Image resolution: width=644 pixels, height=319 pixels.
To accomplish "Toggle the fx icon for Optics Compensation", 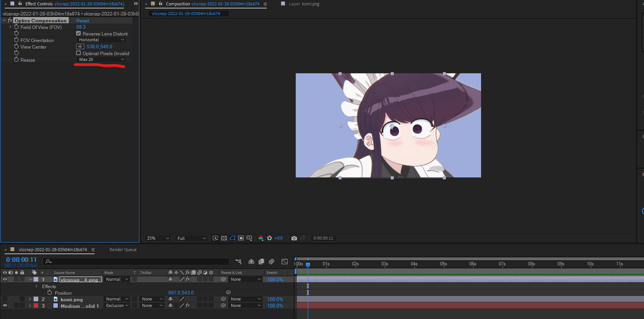I will 10,21.
